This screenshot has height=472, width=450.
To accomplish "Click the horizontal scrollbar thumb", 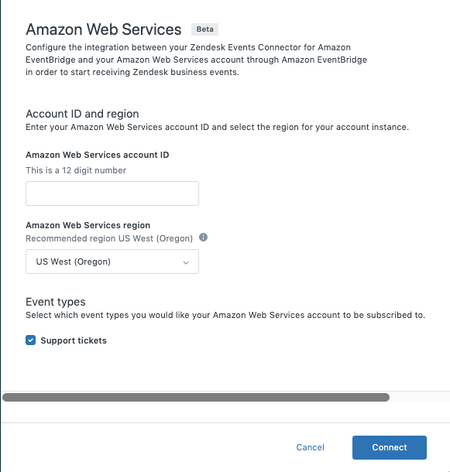I will click(x=196, y=397).
